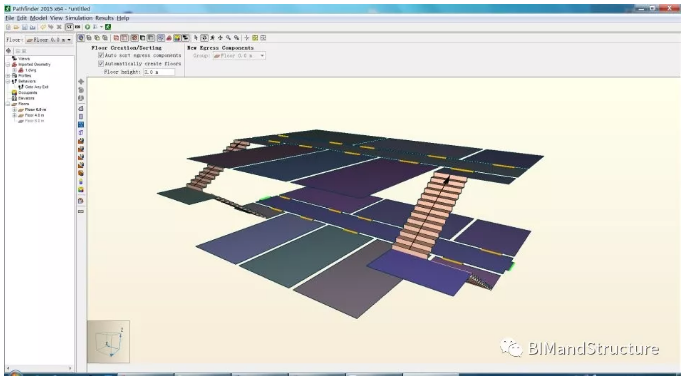Open the Group dropdown under New Egress Components

coord(239,56)
